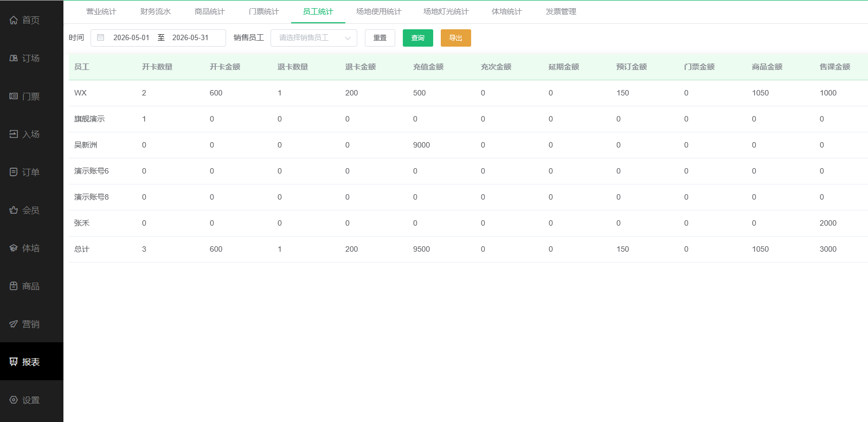Click the ticket icon beside 门票

pos(14,96)
